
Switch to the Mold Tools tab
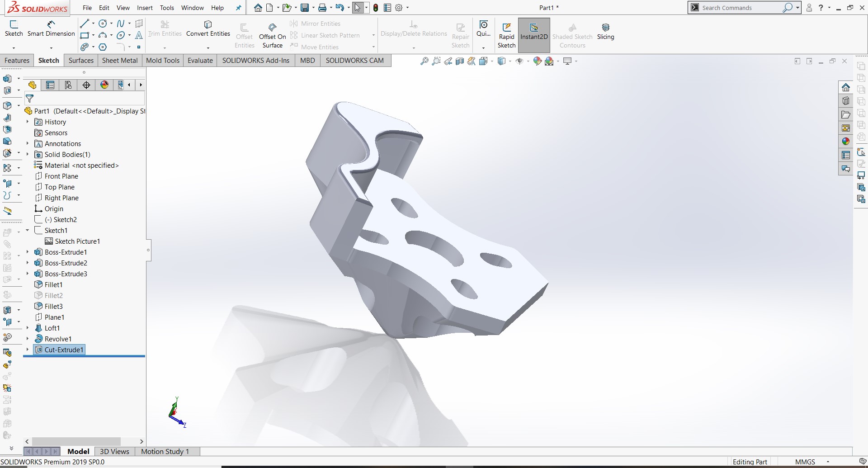click(x=163, y=60)
